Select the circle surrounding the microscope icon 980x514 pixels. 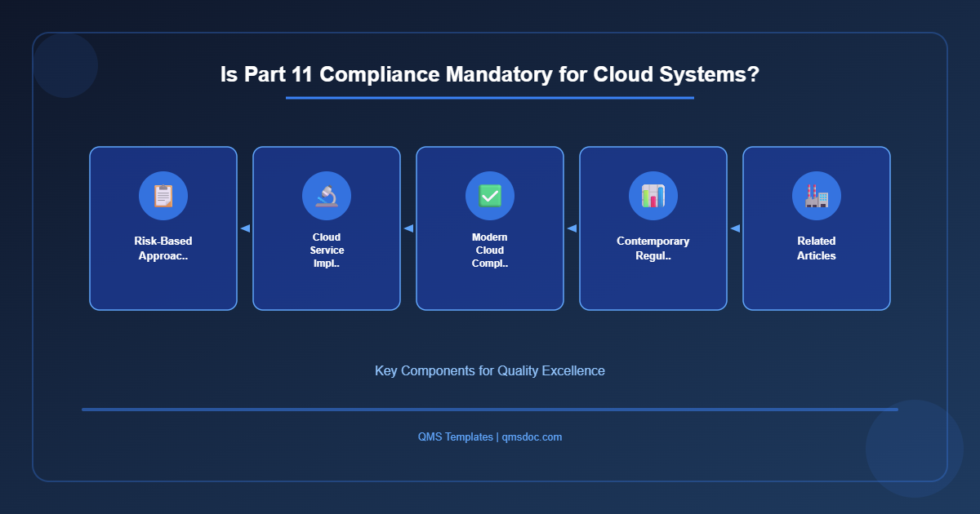pyautogui.click(x=326, y=195)
